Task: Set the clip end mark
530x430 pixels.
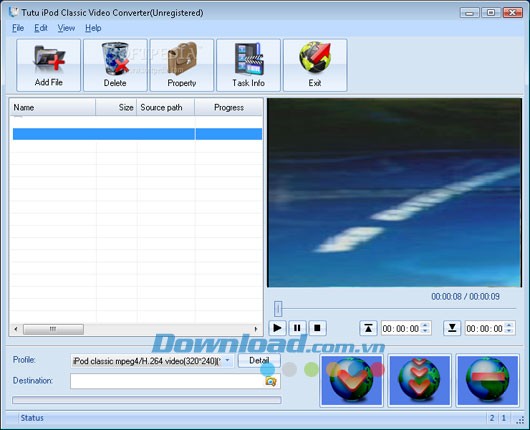Action: (452, 328)
